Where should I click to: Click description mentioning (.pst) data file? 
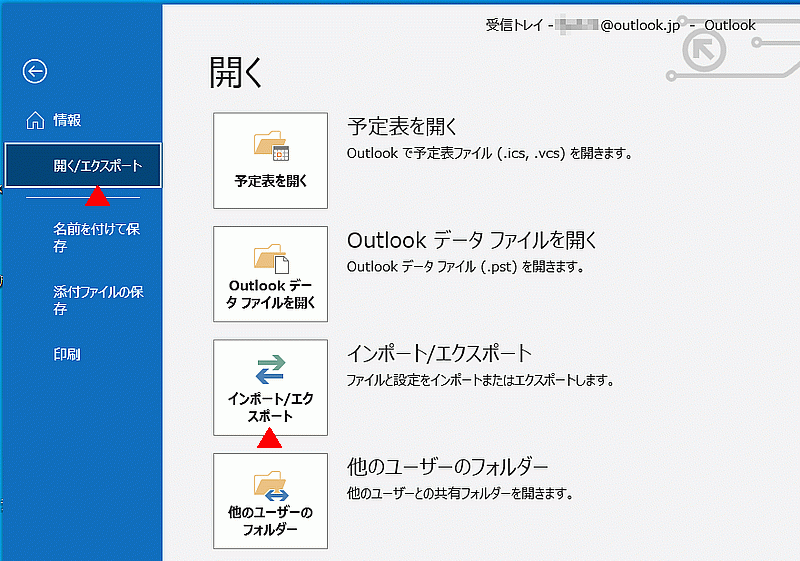coord(466,266)
